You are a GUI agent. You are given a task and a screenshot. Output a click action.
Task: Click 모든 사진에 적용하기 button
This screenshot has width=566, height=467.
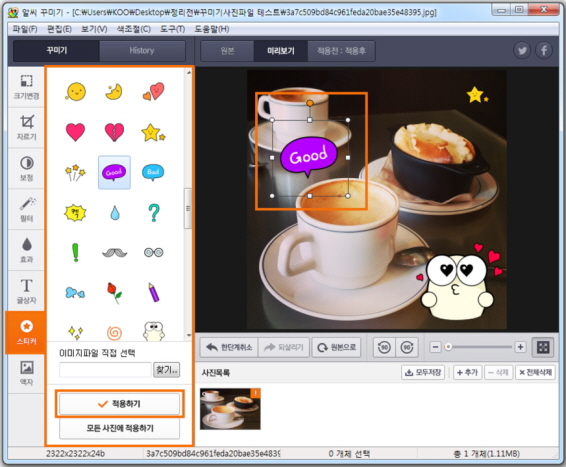click(x=119, y=428)
